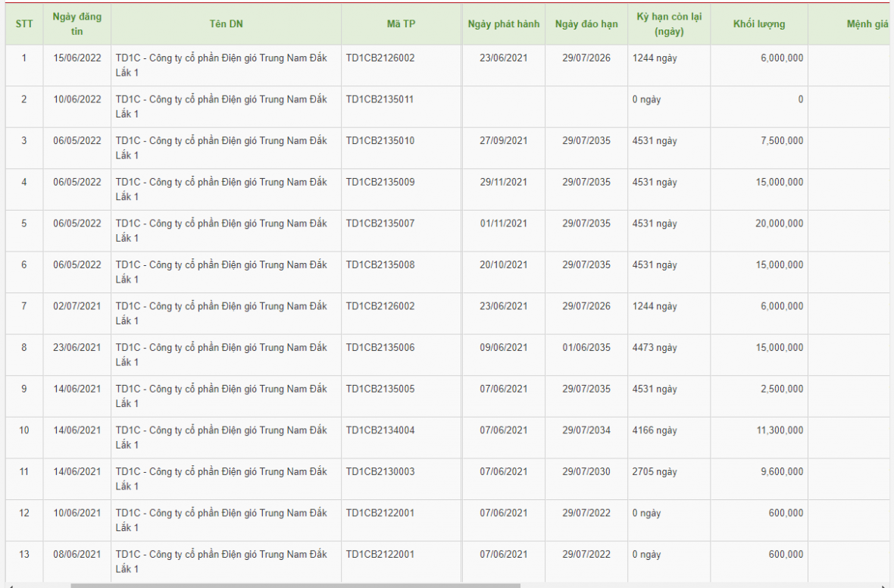
Task: Click the STT column header
Action: [x=24, y=23]
